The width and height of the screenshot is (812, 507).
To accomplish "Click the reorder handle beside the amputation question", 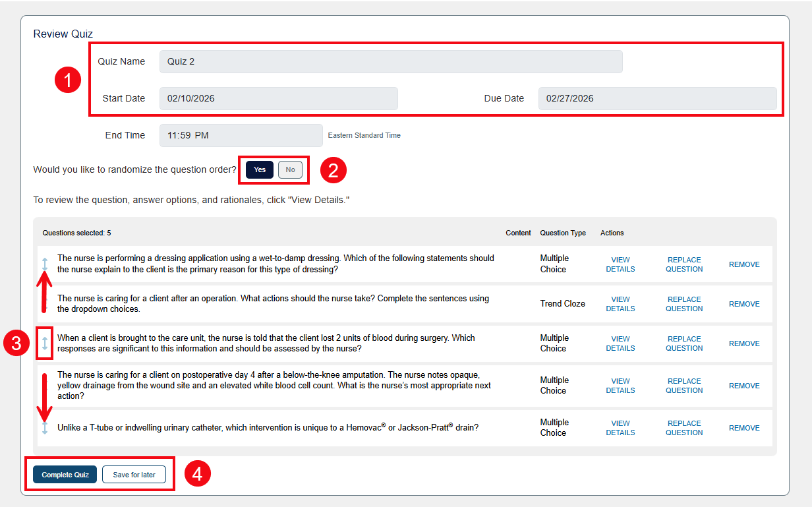I will click(44, 385).
